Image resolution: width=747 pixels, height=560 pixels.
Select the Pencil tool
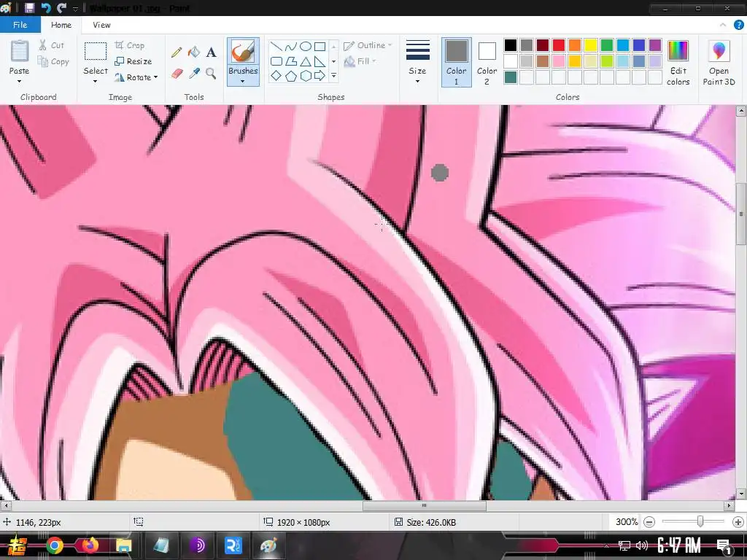pos(177,52)
